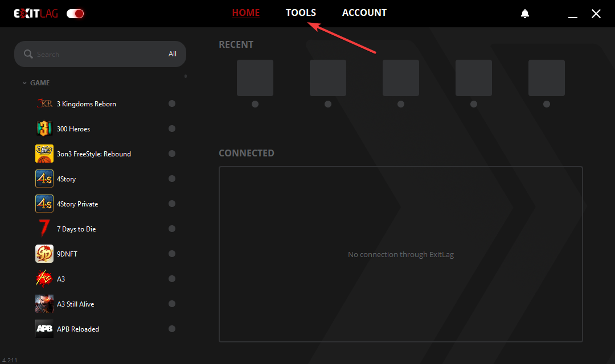Toggle status dot for A3 Still Alive
Viewport: 615px width, 364px height.
pos(172,304)
